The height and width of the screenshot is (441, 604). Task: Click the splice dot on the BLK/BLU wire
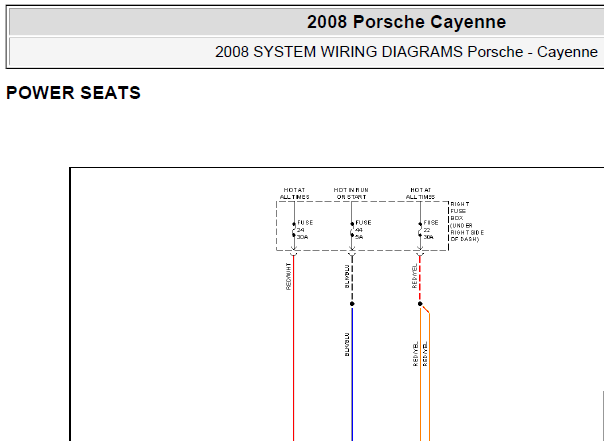click(352, 304)
